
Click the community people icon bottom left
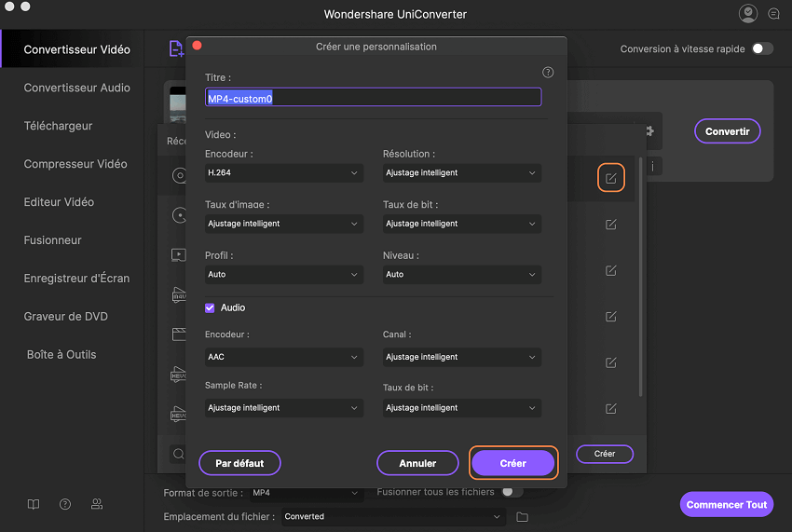coord(97,505)
